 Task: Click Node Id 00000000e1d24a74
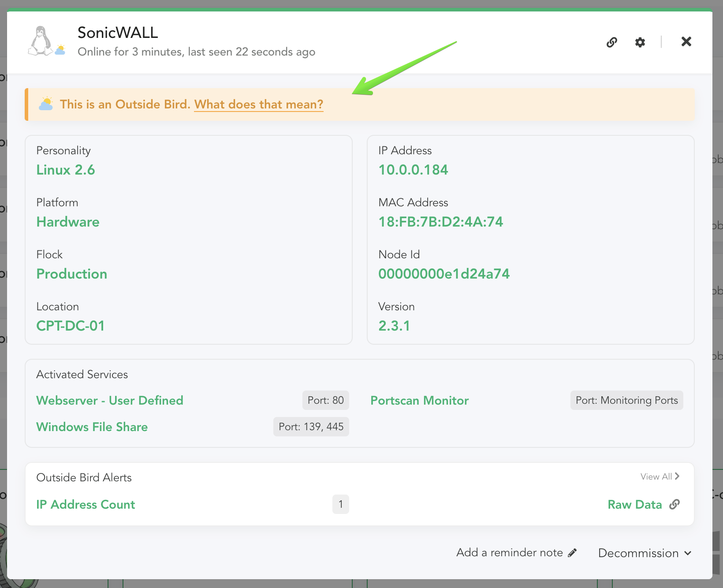point(444,274)
